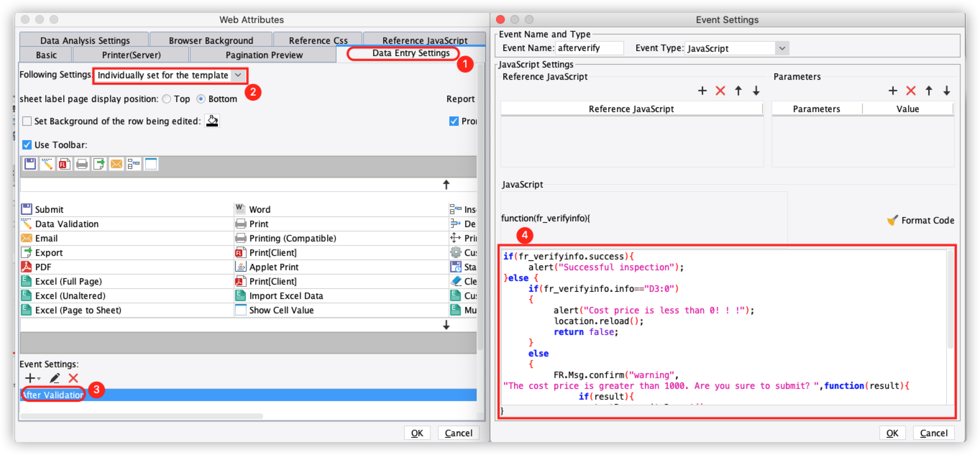
Task: Enable Set Background of the row being edited
Action: 27,121
